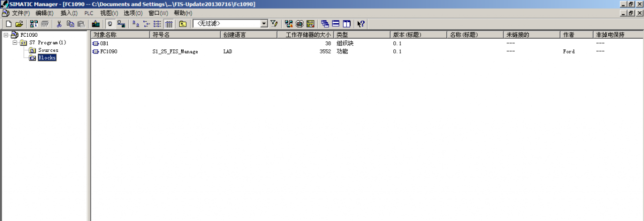Select the FC1090 block in list
The height and width of the screenshot is (221, 644).
click(105, 51)
